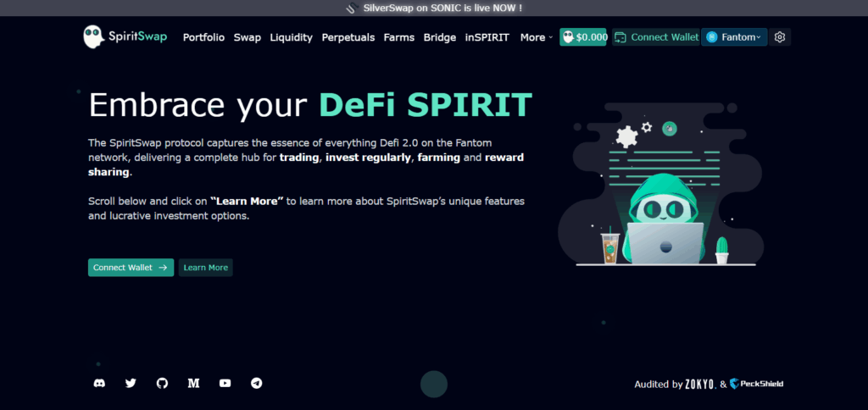Image resolution: width=868 pixels, height=410 pixels.
Task: Open the Discord social icon
Action: click(x=100, y=383)
